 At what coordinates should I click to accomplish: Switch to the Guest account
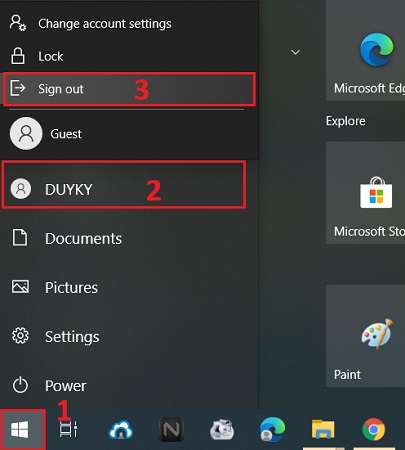point(129,134)
